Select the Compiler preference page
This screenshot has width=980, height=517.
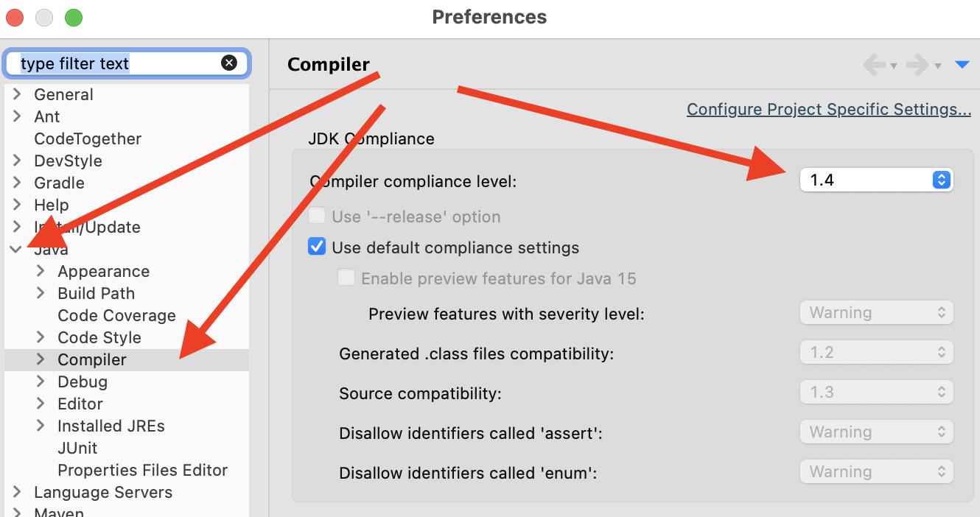(92, 359)
